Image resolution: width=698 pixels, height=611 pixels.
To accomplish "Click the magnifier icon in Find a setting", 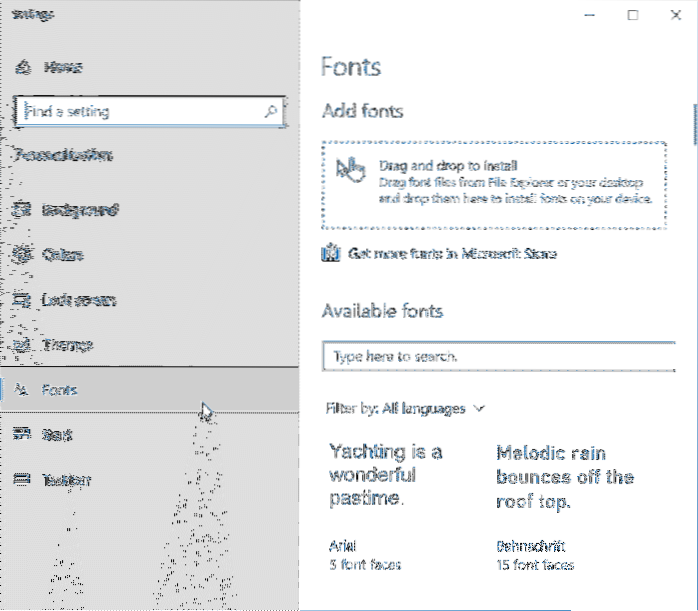I will click(x=270, y=111).
